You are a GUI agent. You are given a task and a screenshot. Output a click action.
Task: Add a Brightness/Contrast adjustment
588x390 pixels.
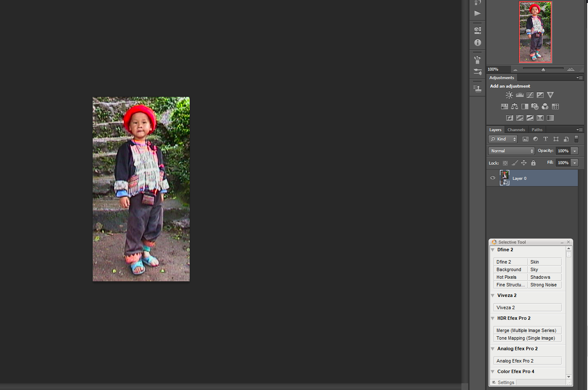pos(509,95)
